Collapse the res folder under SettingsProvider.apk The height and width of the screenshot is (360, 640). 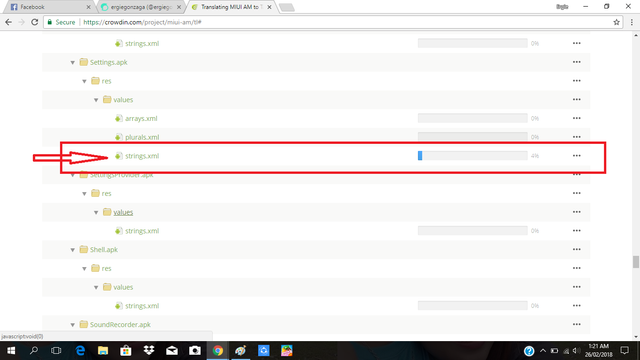pos(84,193)
